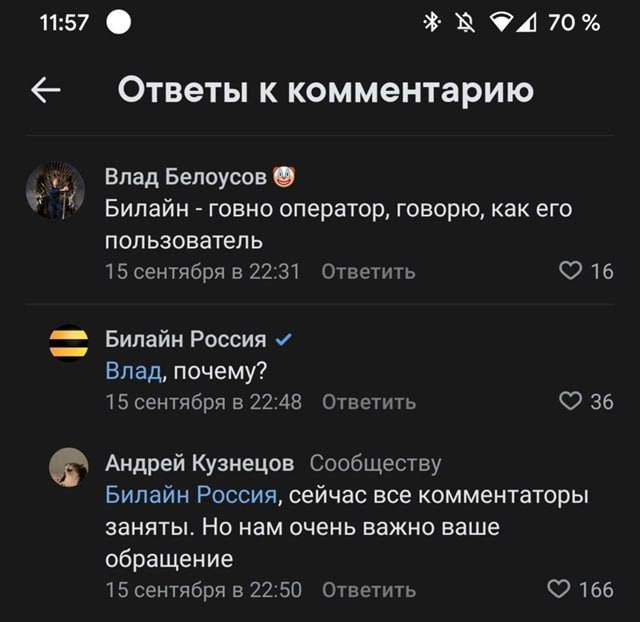Like Билайн Россия's reply
Screen dimensions: 640x622
[x=570, y=402]
